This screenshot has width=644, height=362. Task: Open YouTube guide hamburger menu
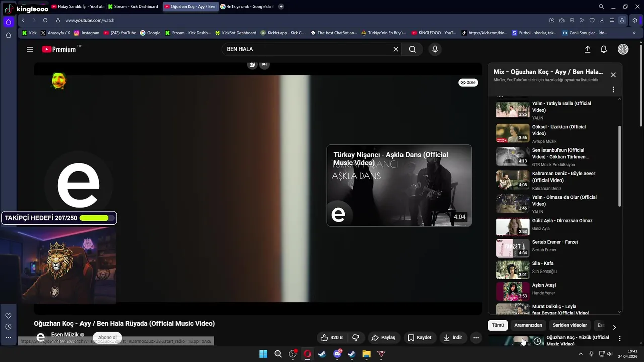30,49
